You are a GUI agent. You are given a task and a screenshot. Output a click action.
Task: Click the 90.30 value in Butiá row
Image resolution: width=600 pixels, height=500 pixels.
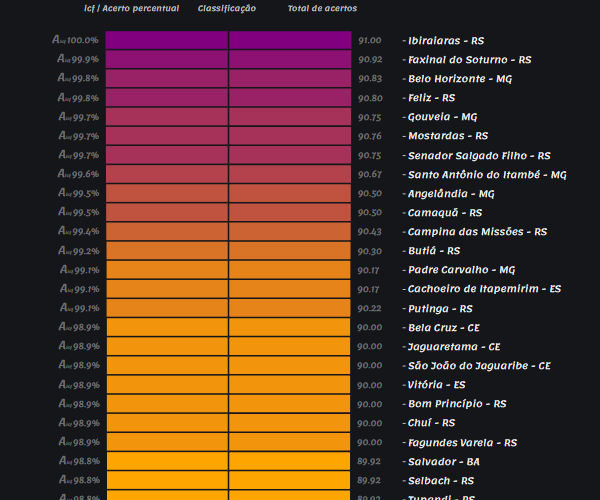click(370, 251)
